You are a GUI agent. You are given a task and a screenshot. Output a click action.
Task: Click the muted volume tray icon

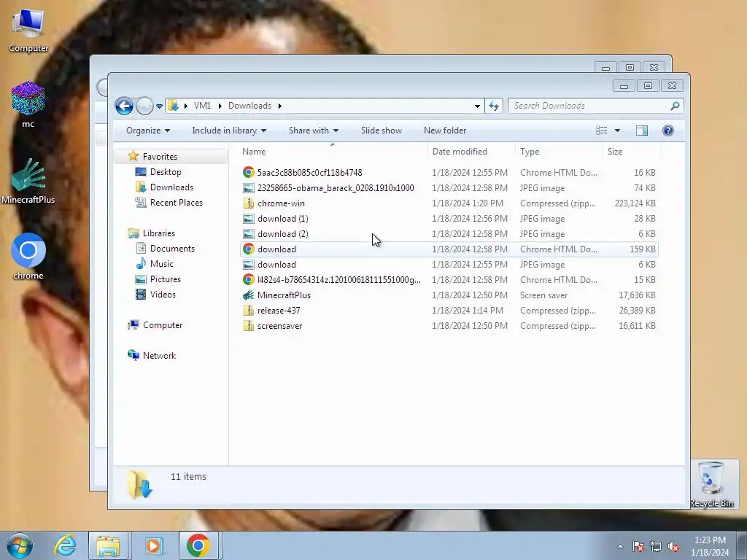click(673, 546)
